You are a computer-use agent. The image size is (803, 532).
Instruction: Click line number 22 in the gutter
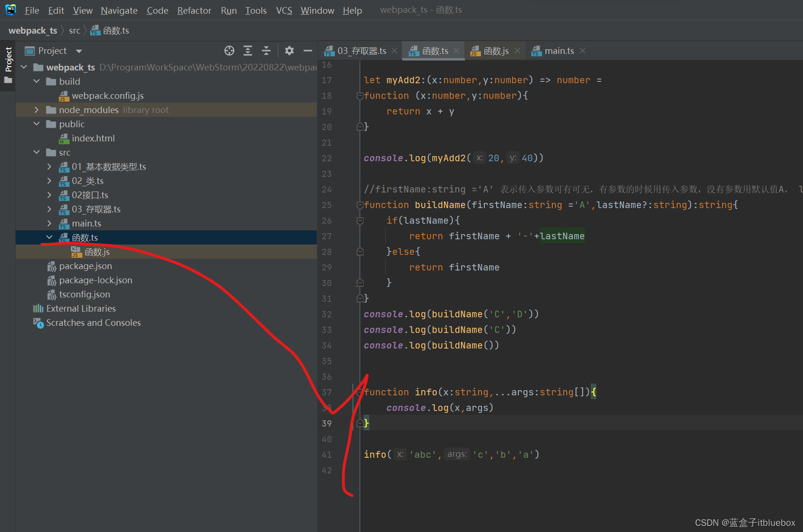[327, 158]
